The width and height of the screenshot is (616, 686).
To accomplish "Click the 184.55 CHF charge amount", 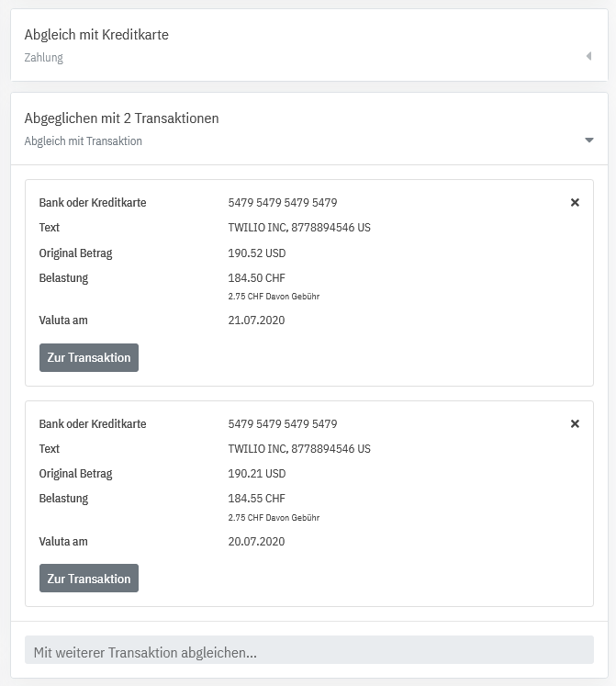I will 257,499.
